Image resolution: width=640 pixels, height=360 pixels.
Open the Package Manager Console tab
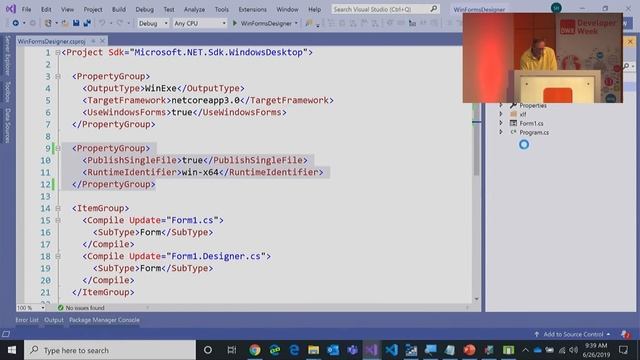click(x=104, y=320)
